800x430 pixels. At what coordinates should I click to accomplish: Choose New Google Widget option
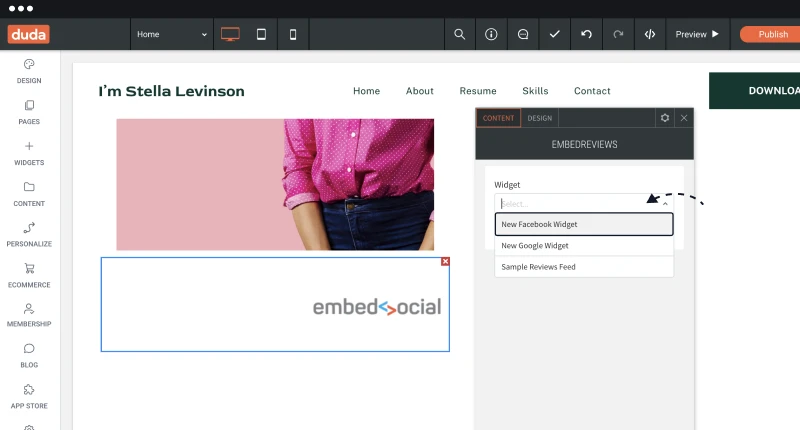pyautogui.click(x=584, y=245)
